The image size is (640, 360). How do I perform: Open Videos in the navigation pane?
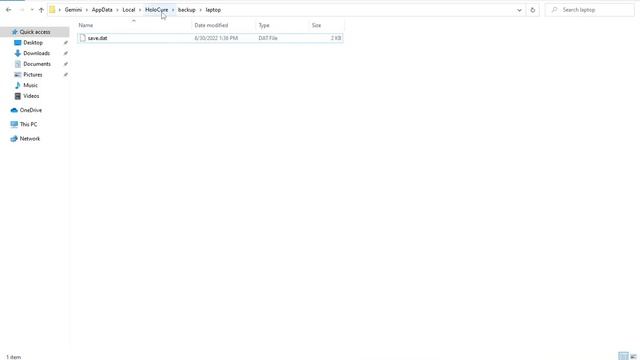[31, 96]
